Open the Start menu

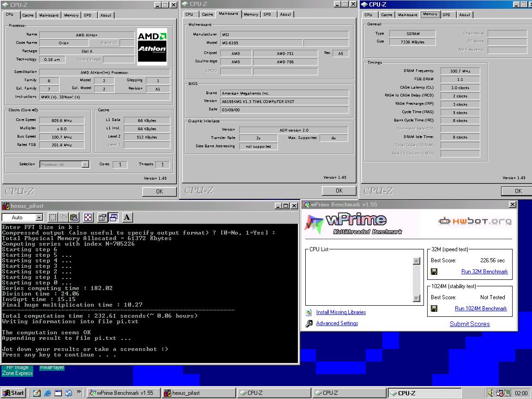pos(13,393)
